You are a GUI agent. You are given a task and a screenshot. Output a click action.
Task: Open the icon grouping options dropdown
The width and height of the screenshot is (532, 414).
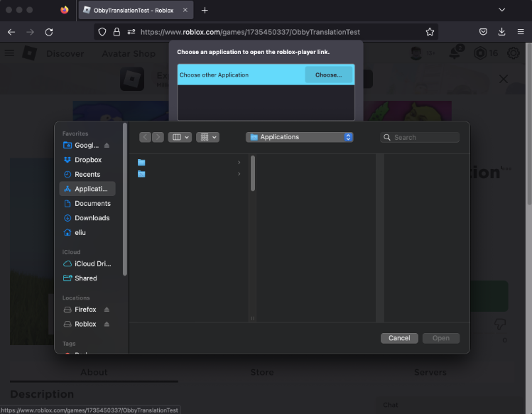pos(207,137)
